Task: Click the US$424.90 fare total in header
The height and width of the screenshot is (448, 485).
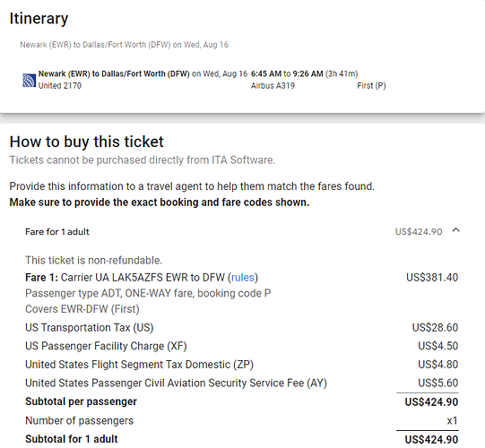Action: [x=419, y=231]
